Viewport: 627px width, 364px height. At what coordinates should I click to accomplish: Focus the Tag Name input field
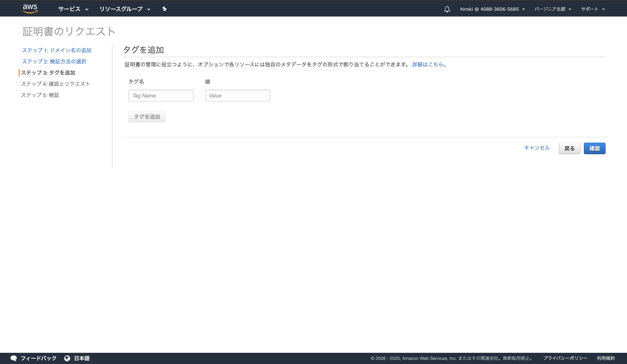[x=161, y=96]
